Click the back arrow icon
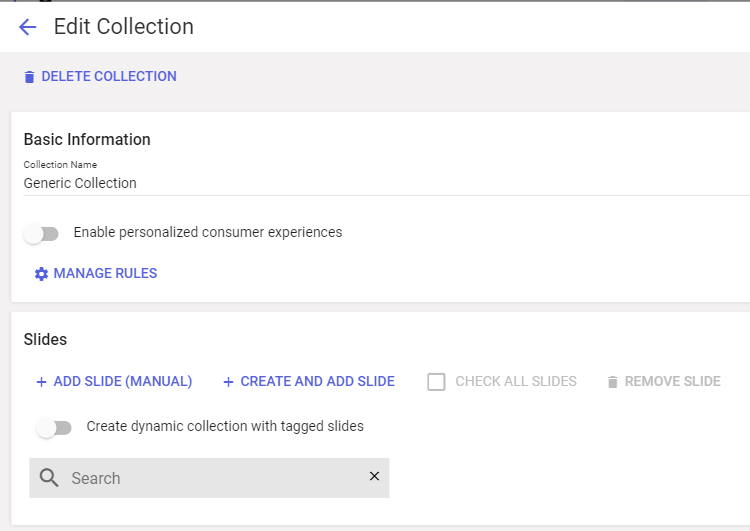750x531 pixels. tap(27, 27)
